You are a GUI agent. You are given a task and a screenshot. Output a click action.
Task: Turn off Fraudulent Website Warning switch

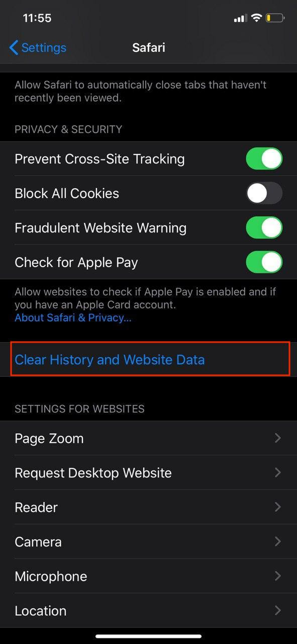[264, 227]
